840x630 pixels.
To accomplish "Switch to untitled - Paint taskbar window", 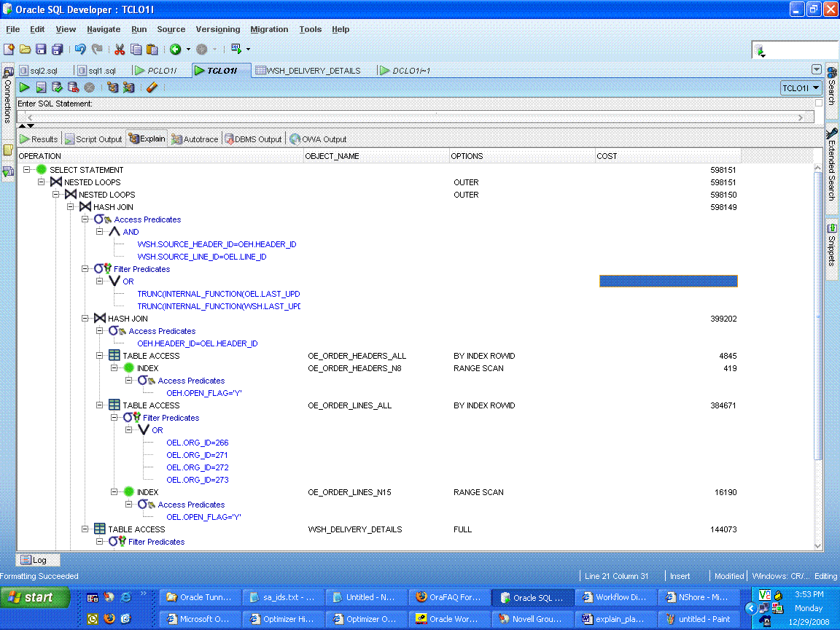I will tap(699, 619).
